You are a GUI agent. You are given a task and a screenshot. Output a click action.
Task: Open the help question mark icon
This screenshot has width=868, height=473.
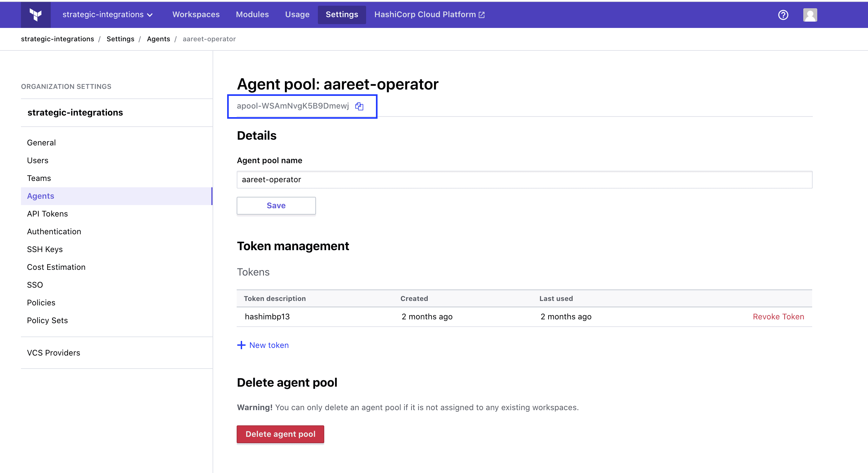click(783, 15)
